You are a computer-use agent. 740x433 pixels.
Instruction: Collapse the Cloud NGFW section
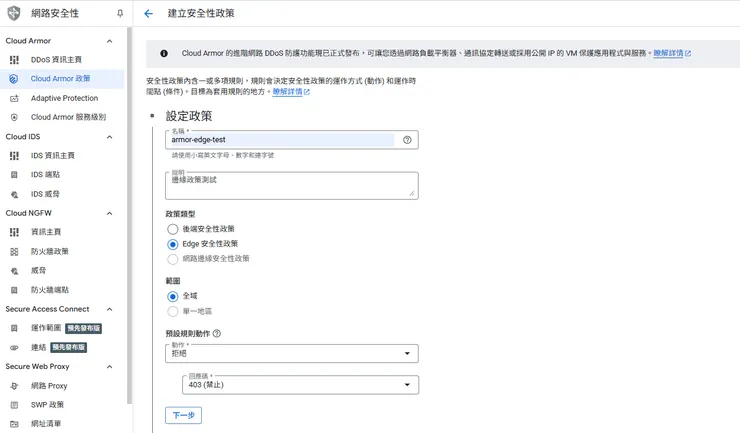tap(109, 213)
